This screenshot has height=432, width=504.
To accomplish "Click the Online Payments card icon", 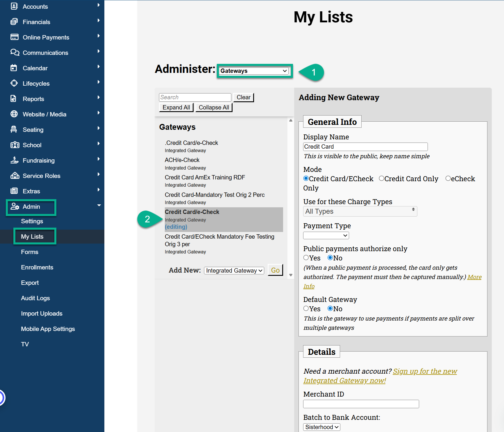I will (x=14, y=37).
